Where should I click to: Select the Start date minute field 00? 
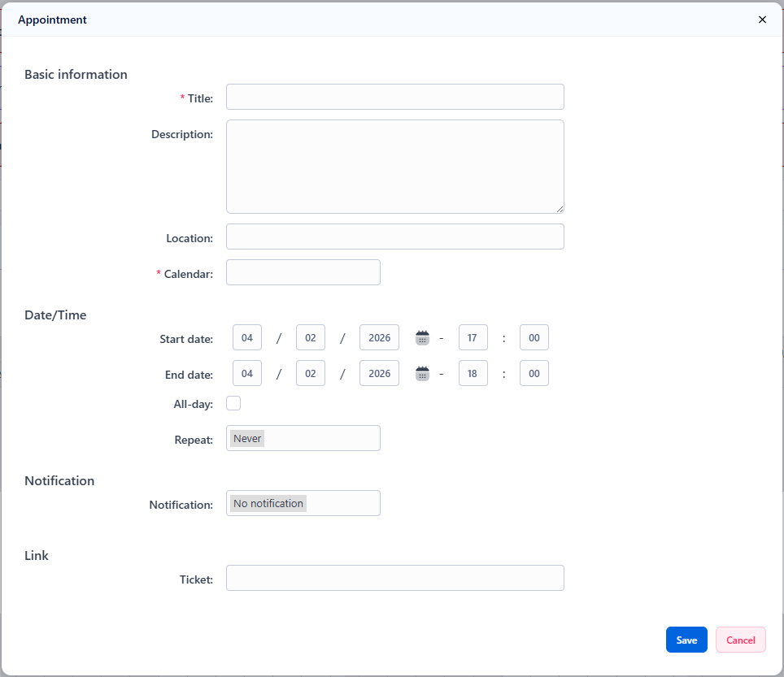534,338
